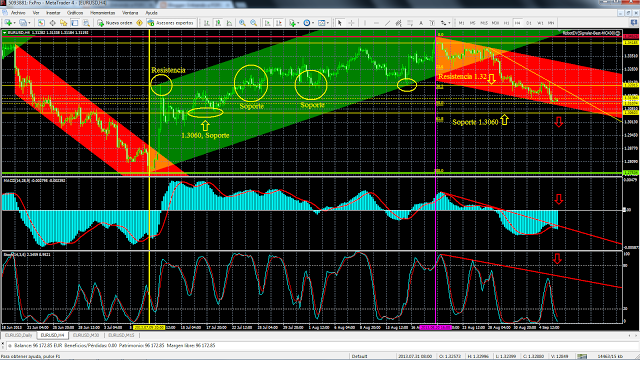Switch to the EURUSD,M30 chart tab
This screenshot has height=384, width=640.
[86, 335]
